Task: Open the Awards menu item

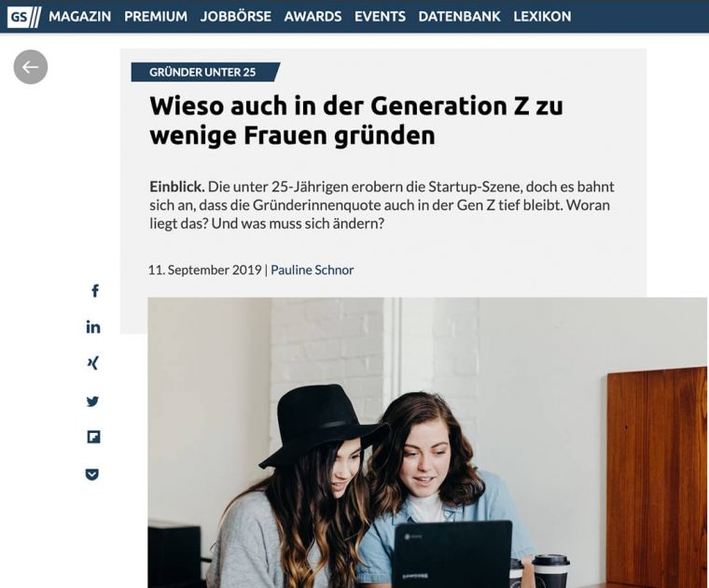Action: coord(313,17)
